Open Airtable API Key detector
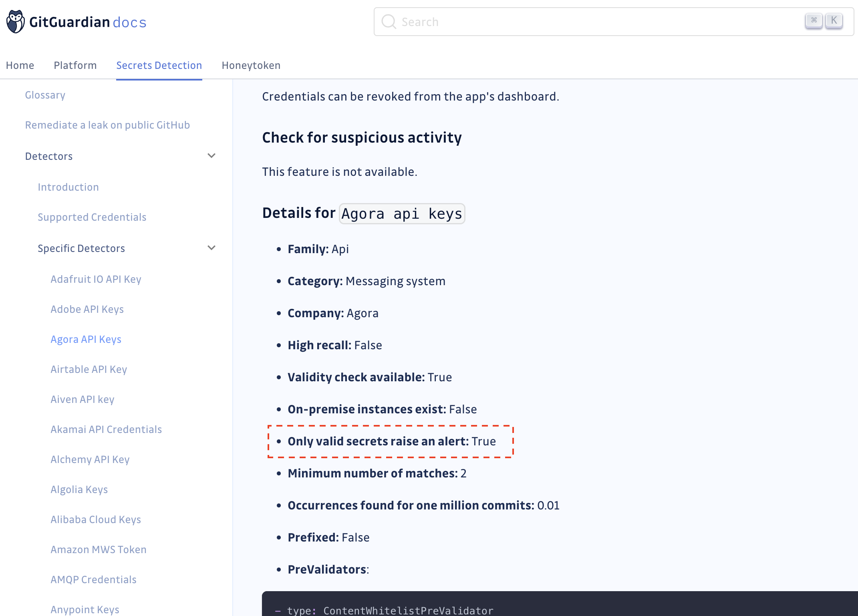The height and width of the screenshot is (616, 858). click(89, 369)
